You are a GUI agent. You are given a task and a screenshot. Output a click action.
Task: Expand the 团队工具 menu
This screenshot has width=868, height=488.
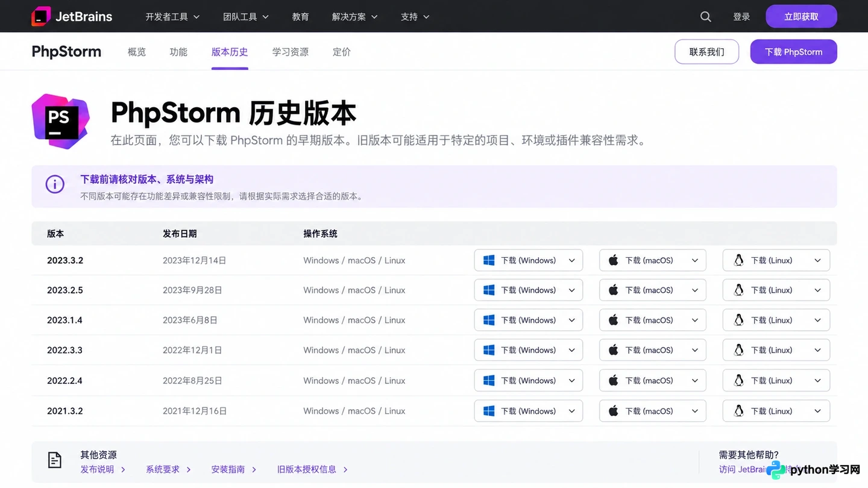click(x=246, y=17)
